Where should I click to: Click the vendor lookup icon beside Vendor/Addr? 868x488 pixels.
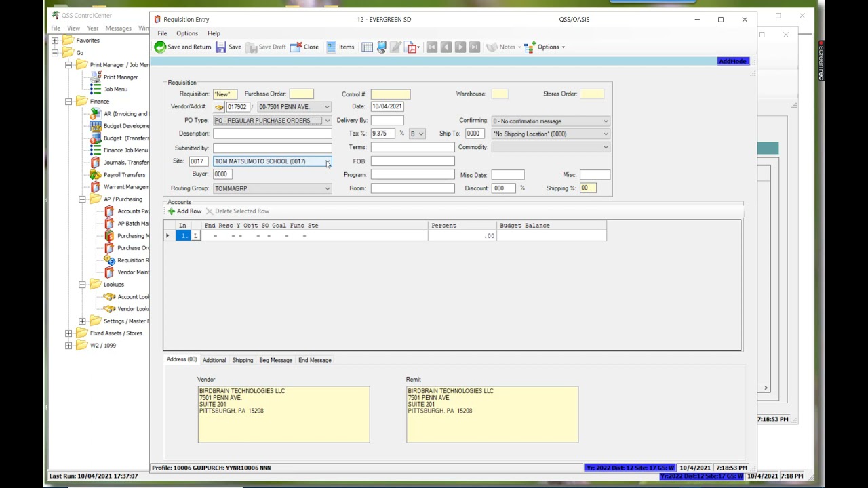pyautogui.click(x=219, y=107)
